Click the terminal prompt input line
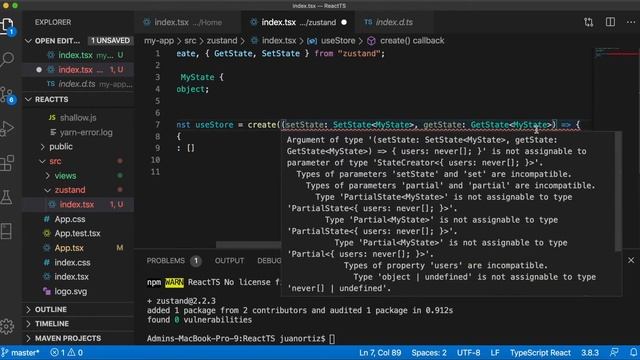The width and height of the screenshot is (640, 360). coord(241,338)
